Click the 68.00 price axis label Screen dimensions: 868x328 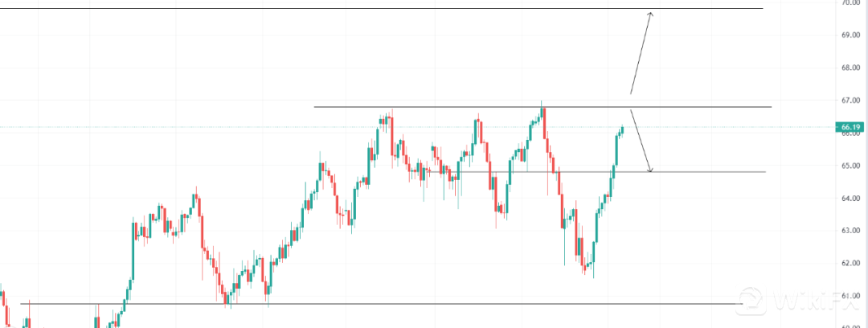click(851, 68)
